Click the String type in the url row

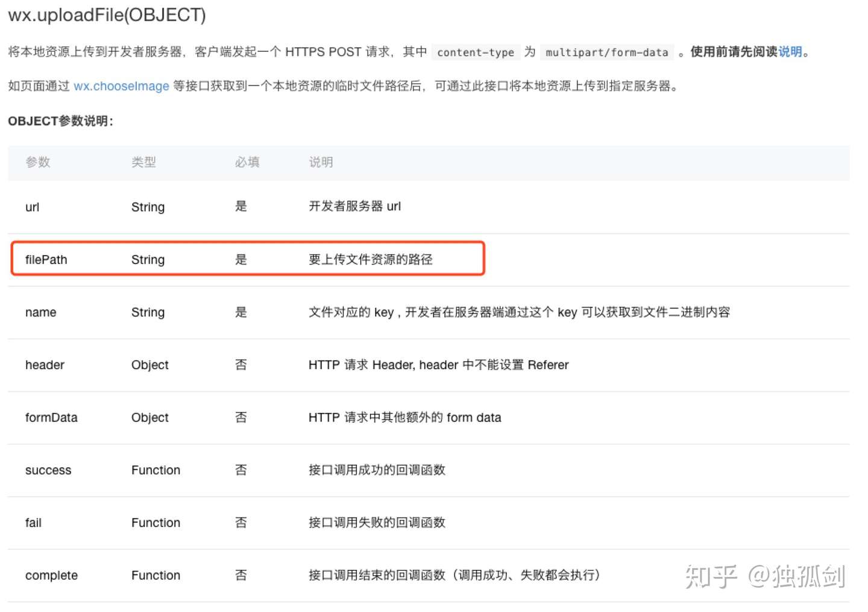(x=148, y=207)
